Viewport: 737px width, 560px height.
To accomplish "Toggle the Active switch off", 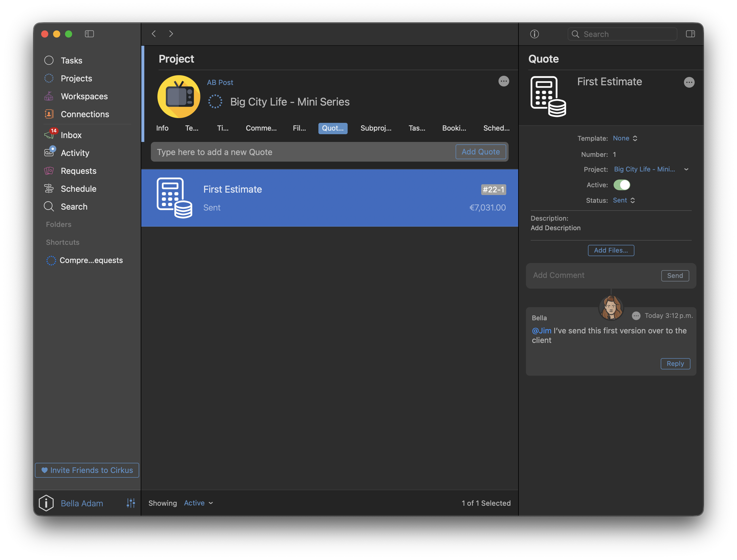I will tap(621, 185).
